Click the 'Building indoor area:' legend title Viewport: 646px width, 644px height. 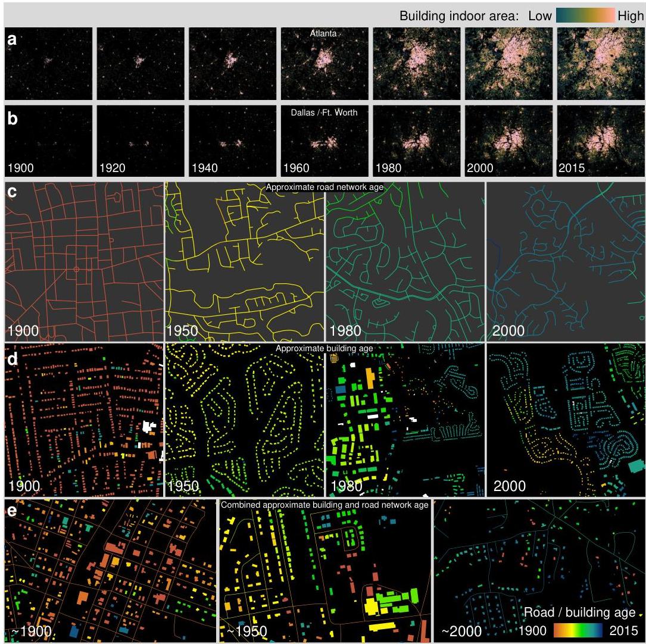[459, 15]
